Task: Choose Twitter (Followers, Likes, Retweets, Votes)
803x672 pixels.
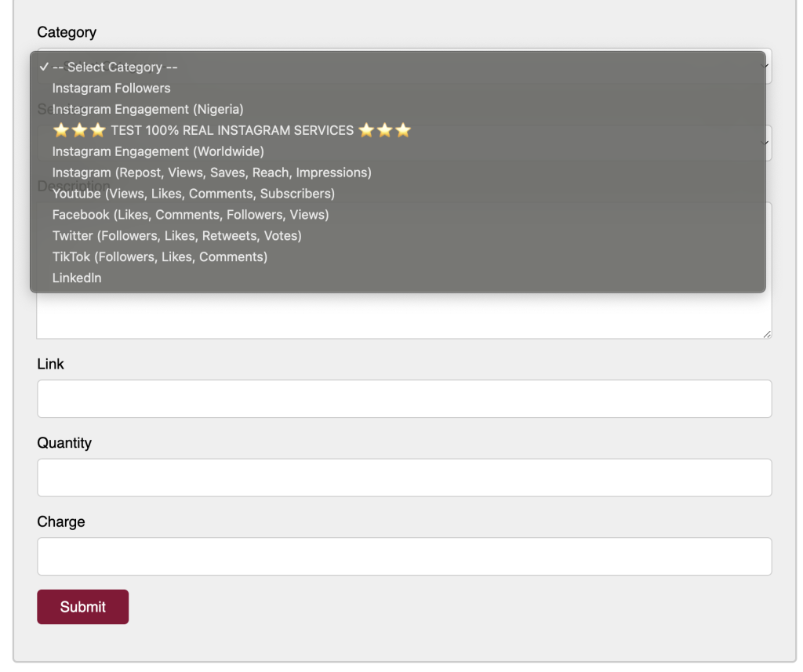Action: point(176,236)
